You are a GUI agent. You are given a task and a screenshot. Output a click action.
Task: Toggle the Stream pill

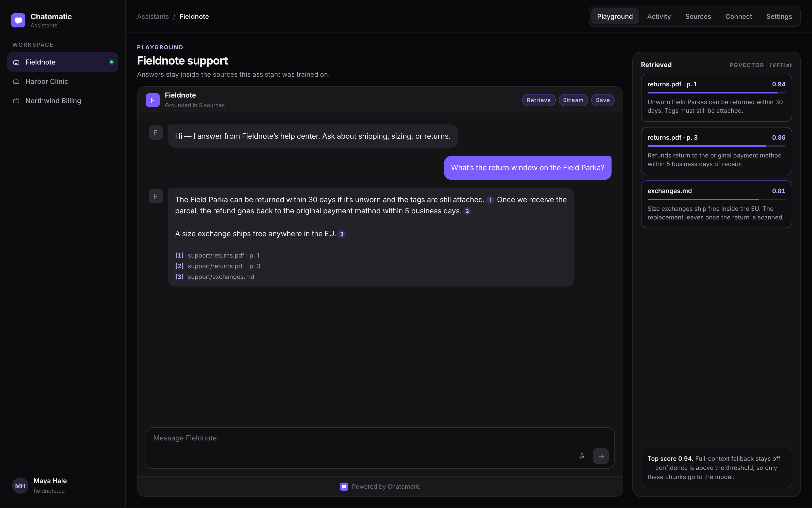point(573,100)
